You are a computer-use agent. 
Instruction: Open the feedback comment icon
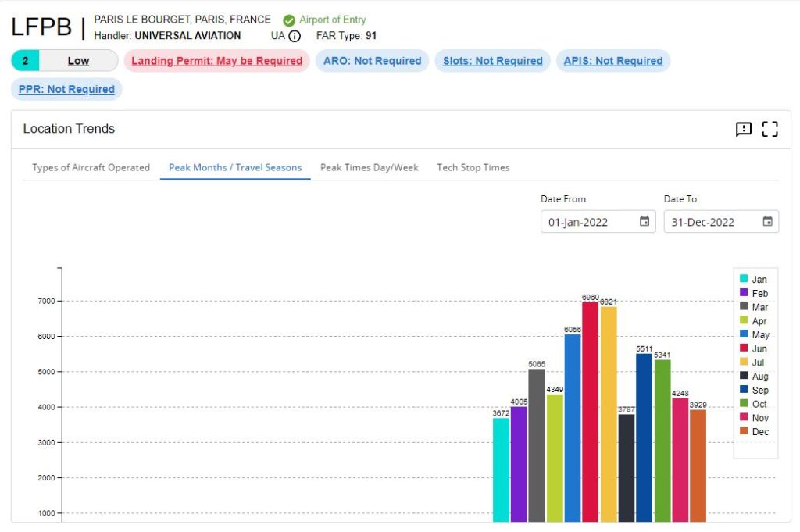pyautogui.click(x=744, y=130)
